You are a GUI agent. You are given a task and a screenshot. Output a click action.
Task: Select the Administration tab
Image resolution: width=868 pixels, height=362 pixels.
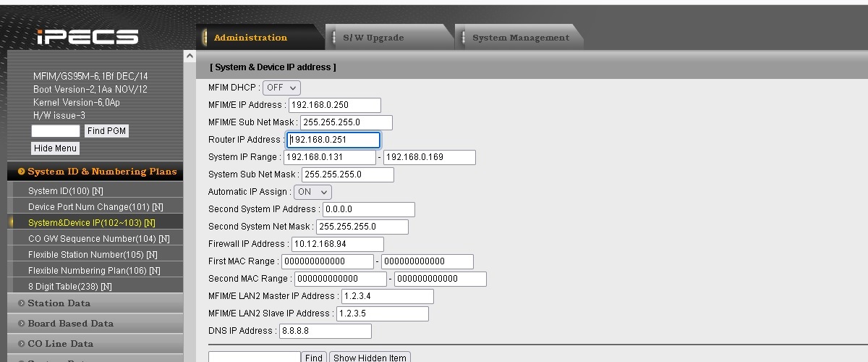250,38
